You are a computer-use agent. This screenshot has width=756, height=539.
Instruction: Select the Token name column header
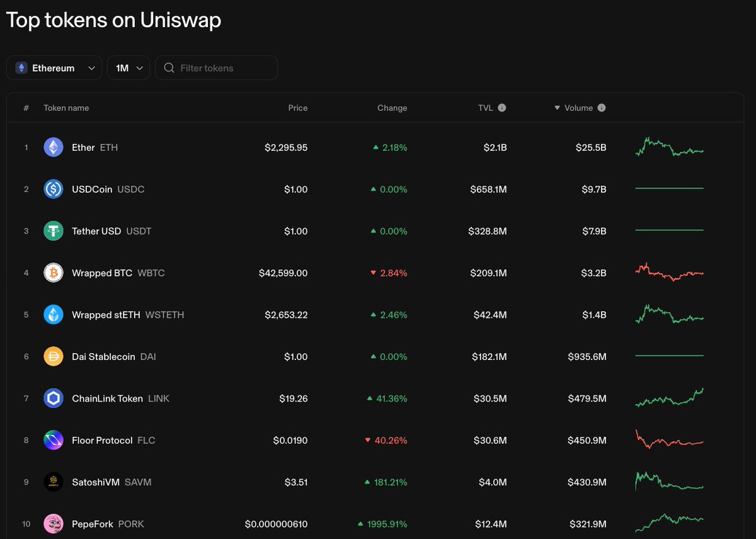click(x=66, y=108)
